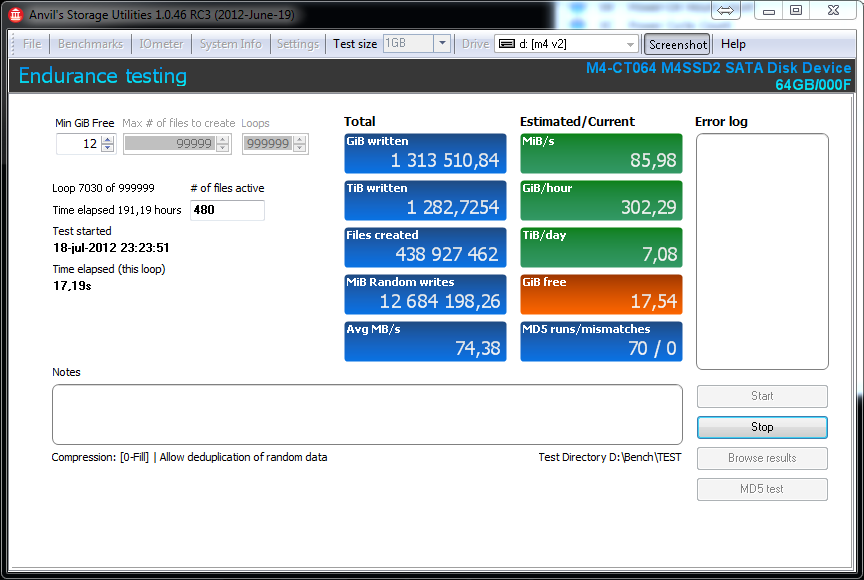The height and width of the screenshot is (580, 864).
Task: Click the disabled Start button
Action: click(762, 396)
